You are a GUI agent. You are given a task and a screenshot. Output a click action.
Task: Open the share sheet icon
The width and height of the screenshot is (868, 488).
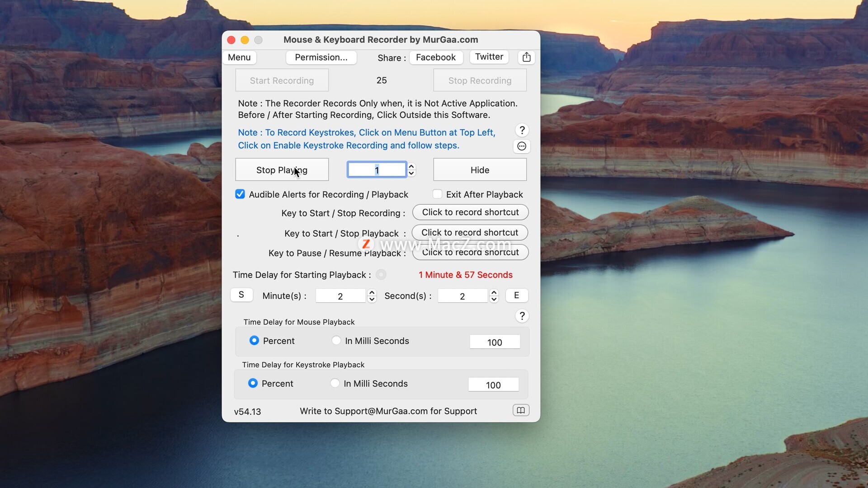tap(526, 57)
